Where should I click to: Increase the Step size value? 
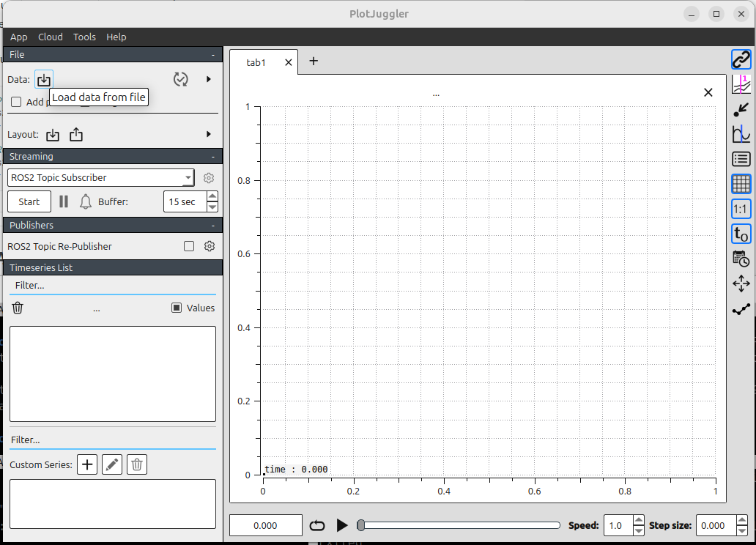pos(742,520)
